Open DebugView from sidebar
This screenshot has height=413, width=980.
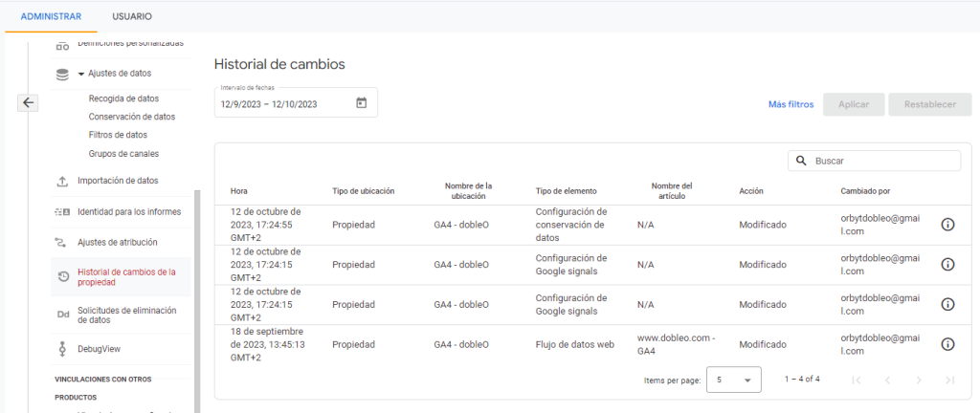[x=99, y=349]
